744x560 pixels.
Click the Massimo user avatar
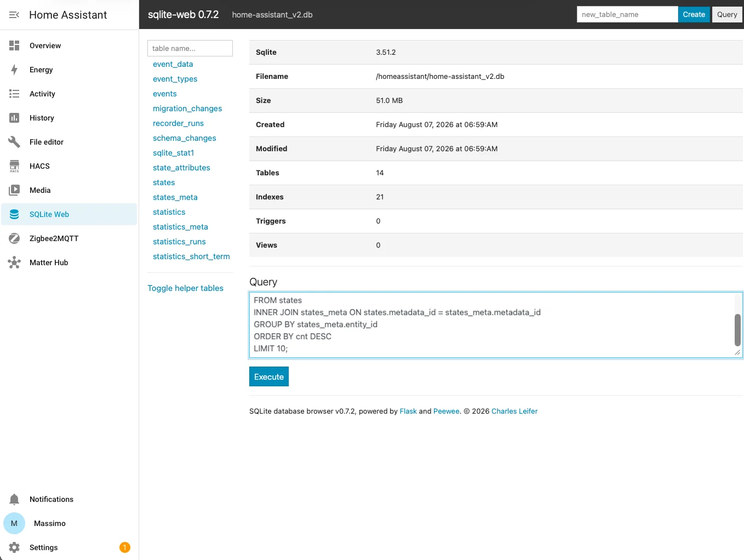coord(14,523)
